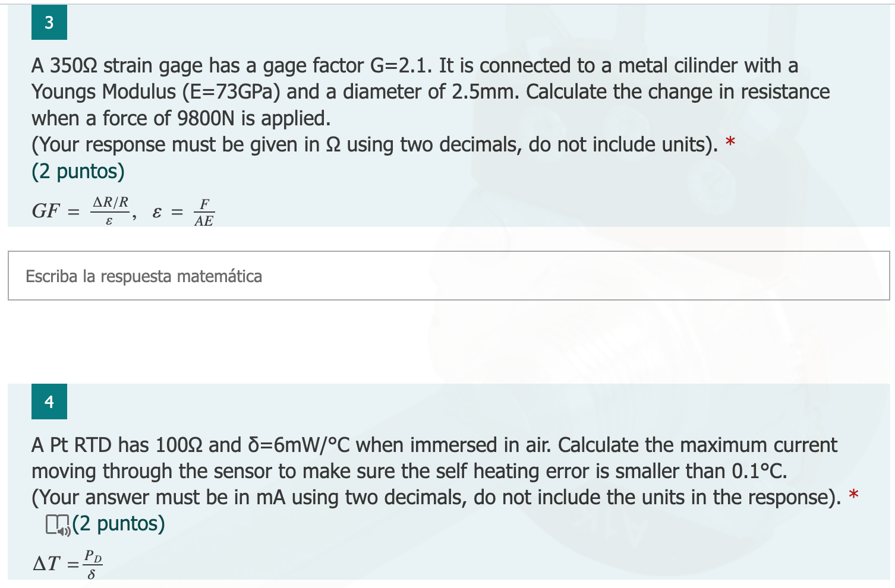Click the teal number badge for question 3

click(49, 23)
